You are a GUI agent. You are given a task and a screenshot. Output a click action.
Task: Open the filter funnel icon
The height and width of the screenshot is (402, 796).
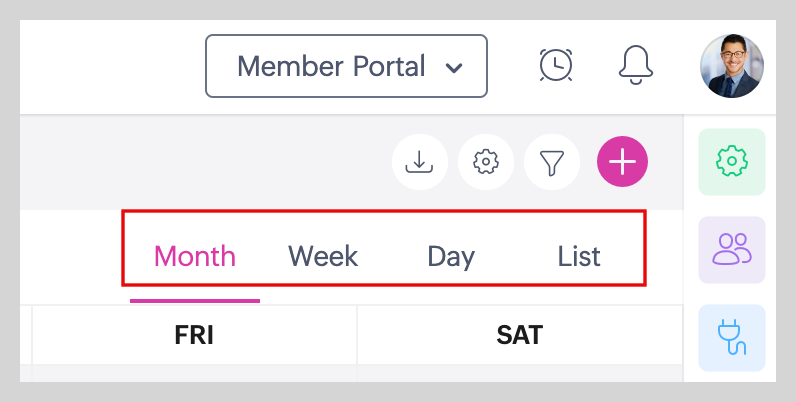tap(552, 161)
